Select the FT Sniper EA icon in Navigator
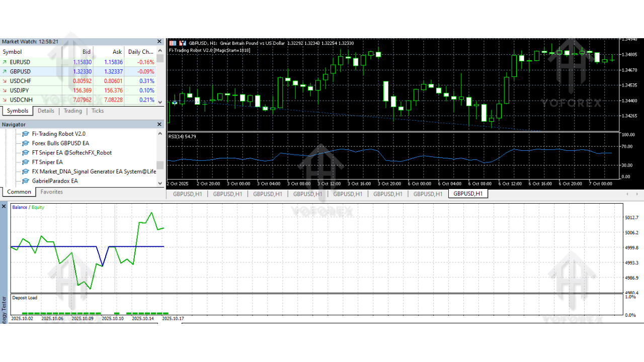644x362 pixels. (25, 162)
